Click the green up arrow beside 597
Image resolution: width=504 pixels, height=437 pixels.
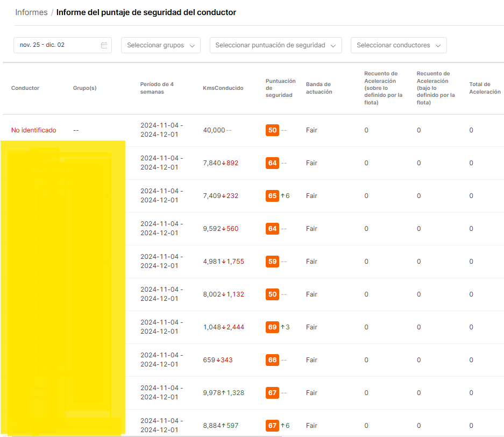[x=224, y=426]
